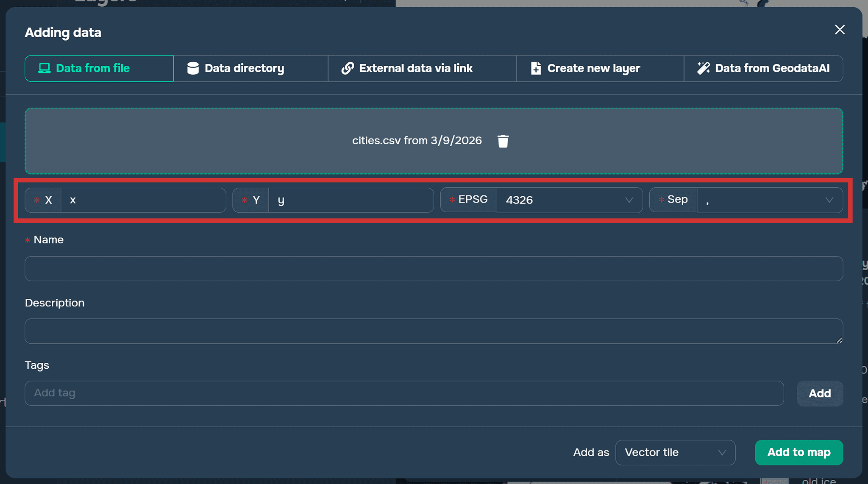Click the new file icon on Create layer

pos(536,68)
